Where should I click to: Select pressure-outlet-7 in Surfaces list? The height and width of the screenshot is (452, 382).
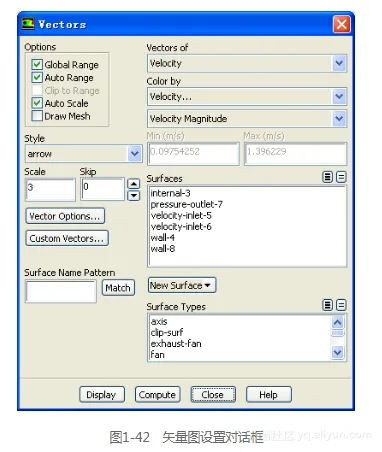point(186,204)
